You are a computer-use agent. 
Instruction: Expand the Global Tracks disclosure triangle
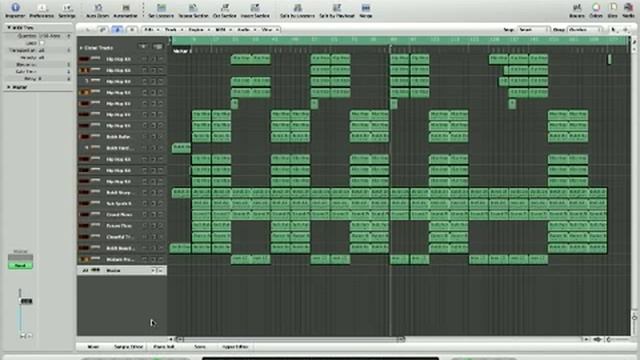click(81, 48)
